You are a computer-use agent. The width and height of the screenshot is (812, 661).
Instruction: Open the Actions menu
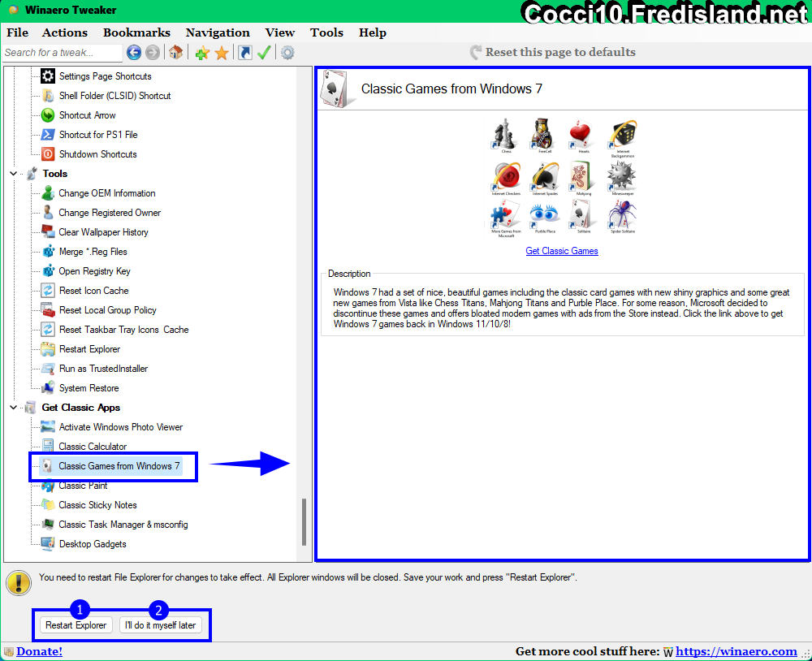point(65,32)
